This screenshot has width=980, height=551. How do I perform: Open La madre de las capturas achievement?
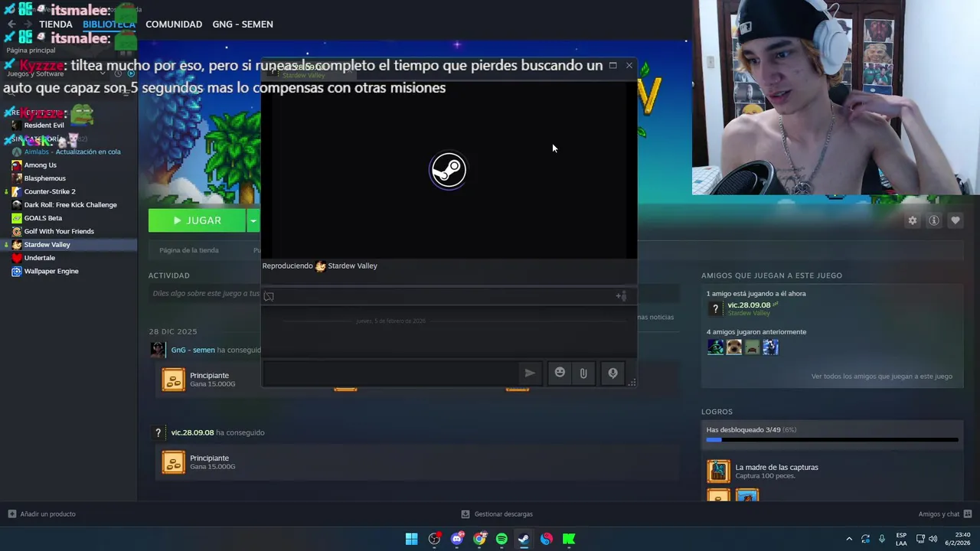pyautogui.click(x=776, y=468)
